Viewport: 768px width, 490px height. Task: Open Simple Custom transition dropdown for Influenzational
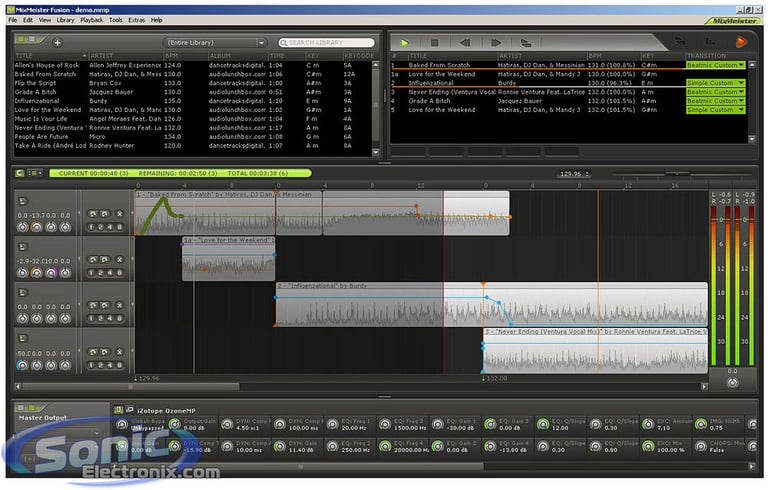click(716, 83)
